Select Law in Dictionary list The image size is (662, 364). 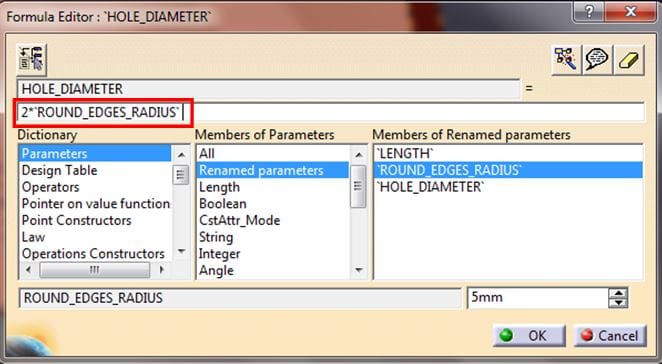pyautogui.click(x=33, y=237)
